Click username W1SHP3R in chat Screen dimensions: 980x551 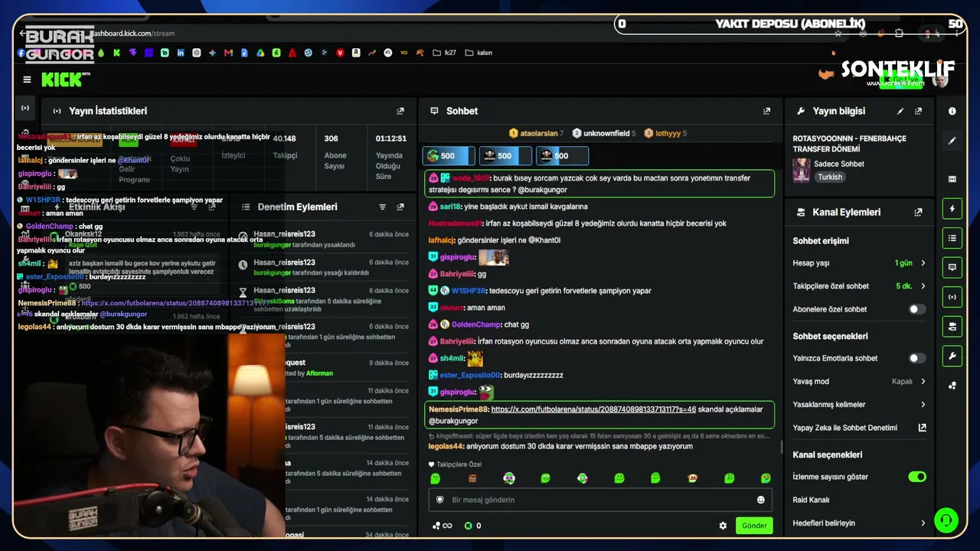pyautogui.click(x=469, y=291)
